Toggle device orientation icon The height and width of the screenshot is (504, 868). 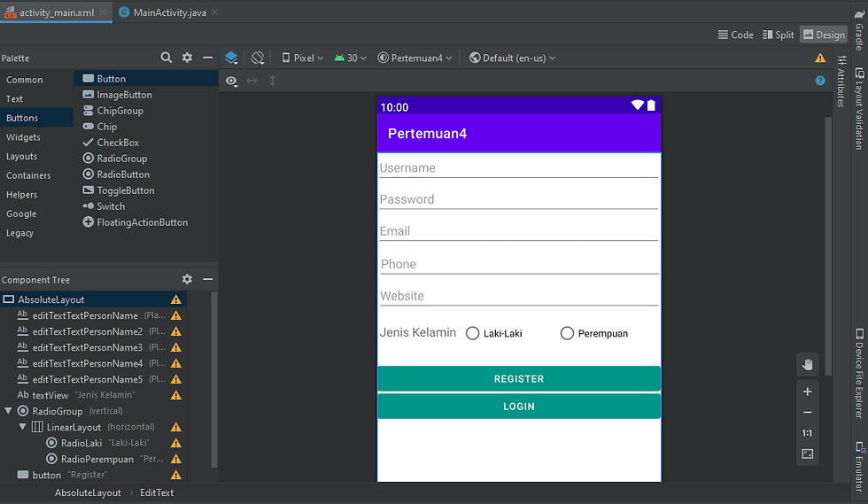point(258,58)
